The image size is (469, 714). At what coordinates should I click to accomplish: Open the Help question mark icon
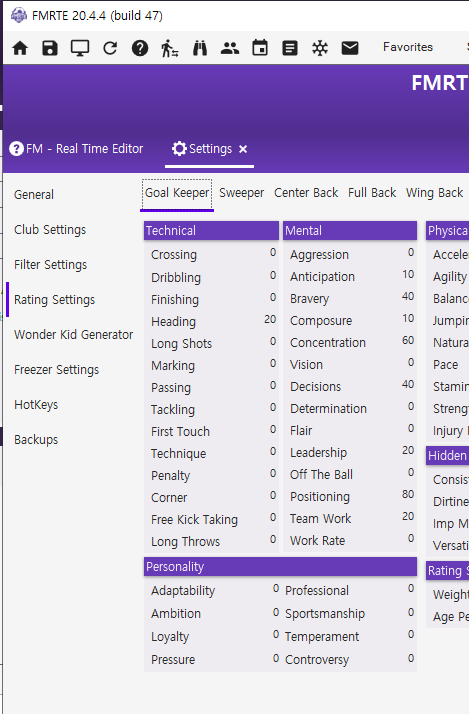[140, 48]
